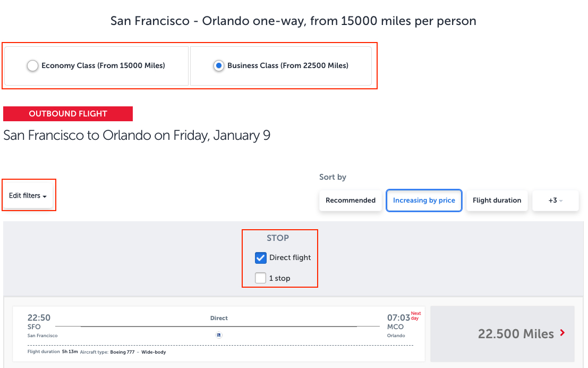Select the Flight duration sort option
This screenshot has width=588, height=368.
pos(497,200)
